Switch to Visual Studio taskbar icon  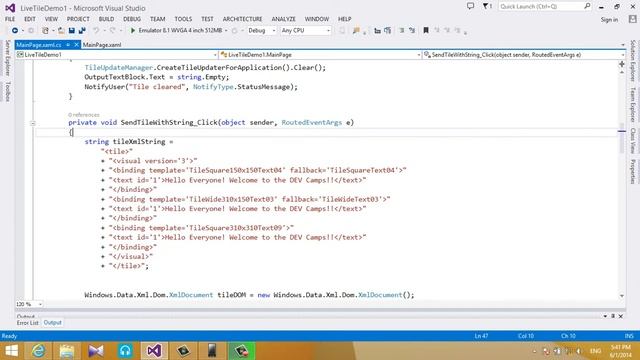(x=154, y=351)
